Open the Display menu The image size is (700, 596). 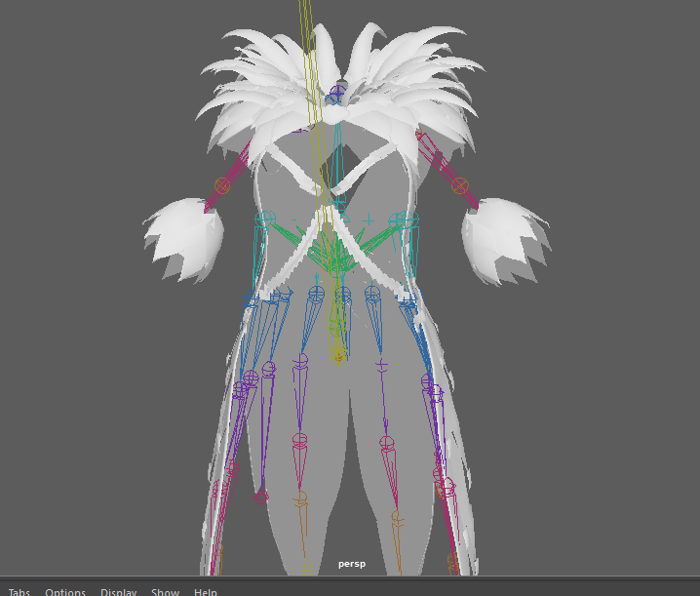(x=118, y=591)
